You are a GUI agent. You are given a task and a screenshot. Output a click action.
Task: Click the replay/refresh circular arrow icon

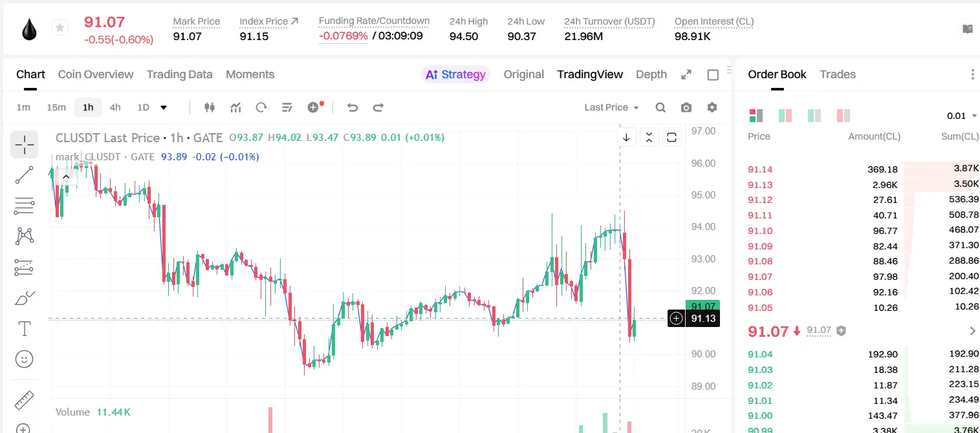[x=261, y=107]
